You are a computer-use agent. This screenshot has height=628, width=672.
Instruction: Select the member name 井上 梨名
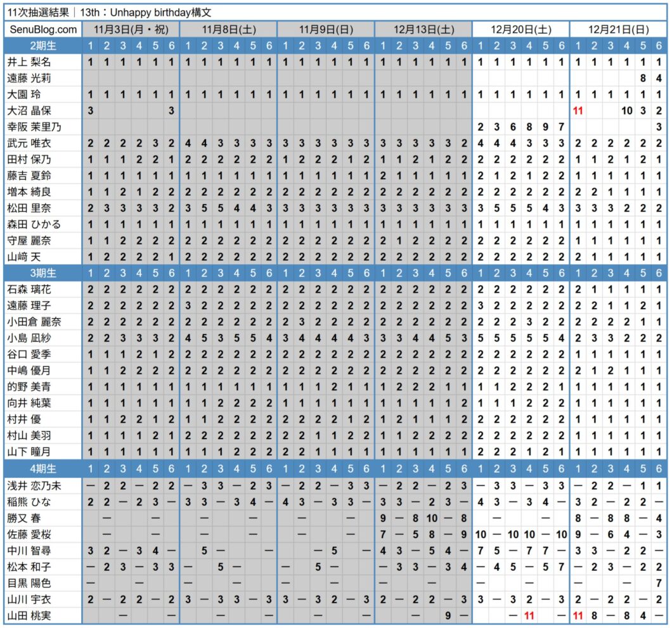tap(30, 62)
